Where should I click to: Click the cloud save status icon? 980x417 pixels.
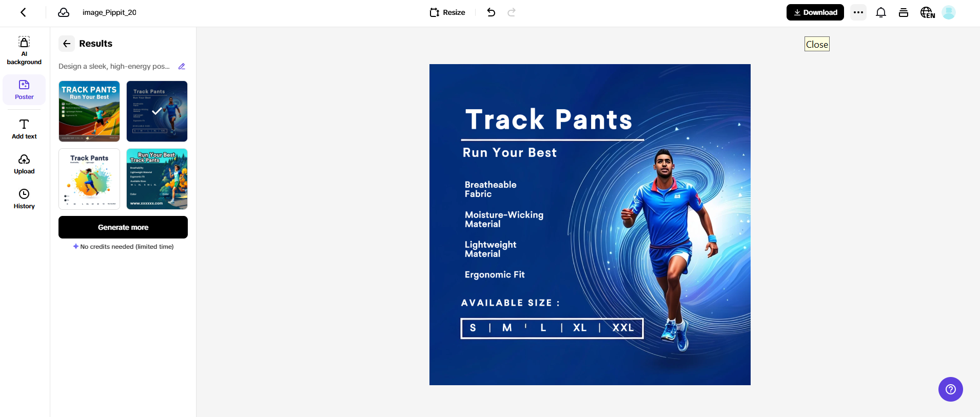tap(64, 12)
